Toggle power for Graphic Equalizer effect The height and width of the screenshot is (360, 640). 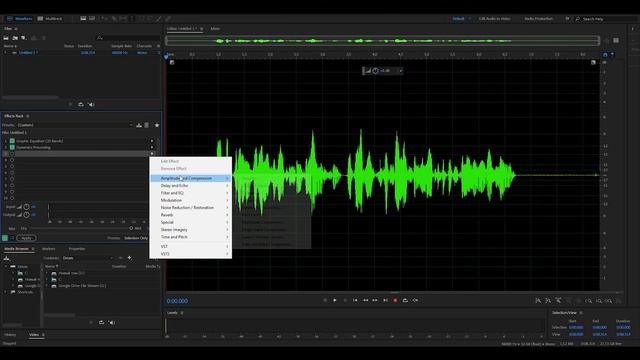(x=12, y=141)
